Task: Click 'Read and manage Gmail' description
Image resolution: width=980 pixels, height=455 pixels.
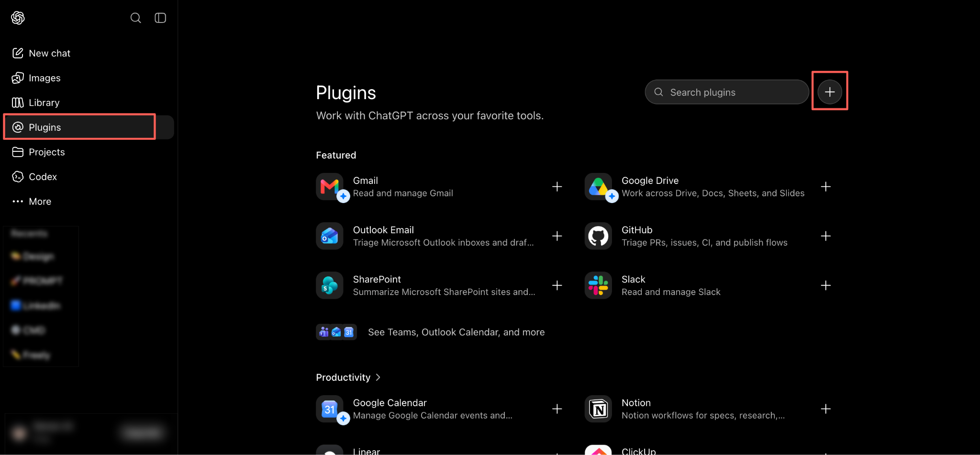Action: pos(403,193)
